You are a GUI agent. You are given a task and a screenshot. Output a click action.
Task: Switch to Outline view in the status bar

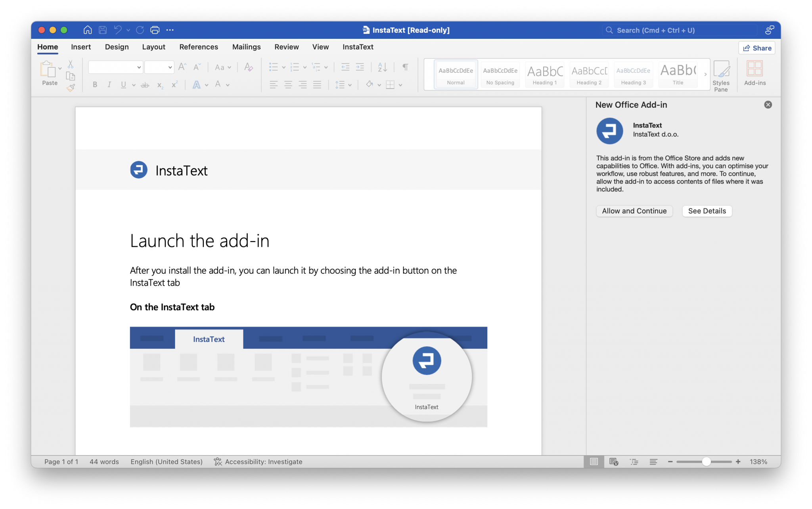(634, 461)
